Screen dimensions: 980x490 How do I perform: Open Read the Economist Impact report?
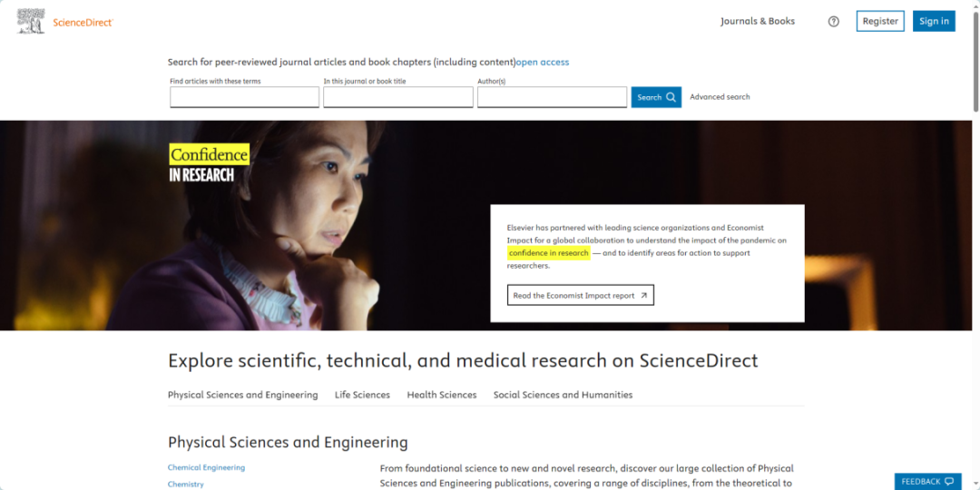click(581, 295)
